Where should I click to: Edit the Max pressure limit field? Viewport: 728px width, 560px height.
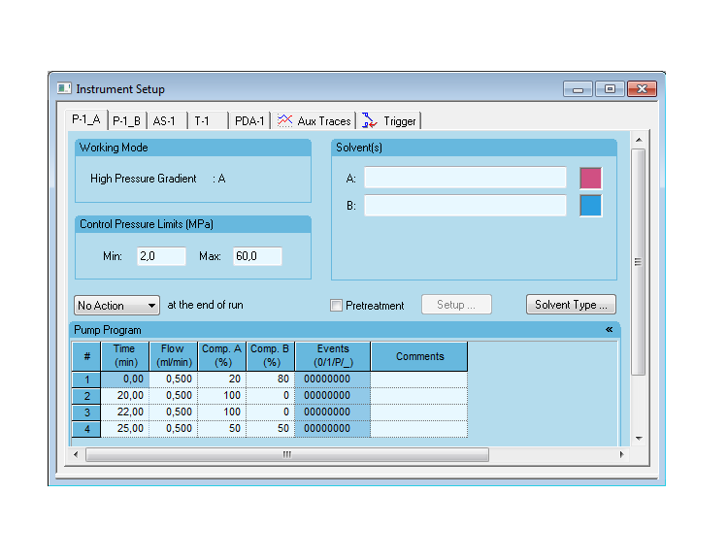pos(257,256)
